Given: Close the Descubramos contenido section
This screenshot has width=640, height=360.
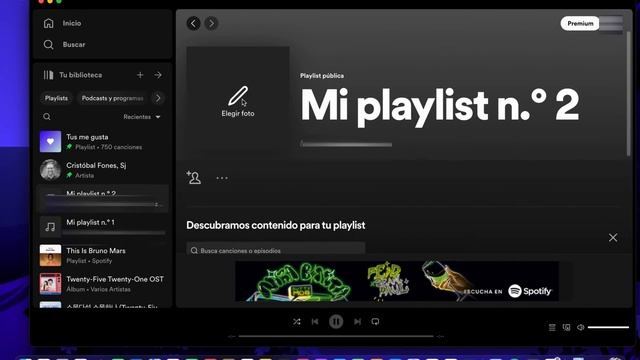Looking at the screenshot, I should pos(613,238).
